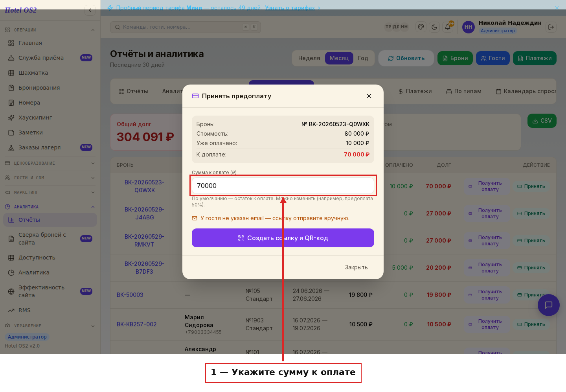Click the Обновить refresh button
566x392 pixels.
[x=406, y=58]
